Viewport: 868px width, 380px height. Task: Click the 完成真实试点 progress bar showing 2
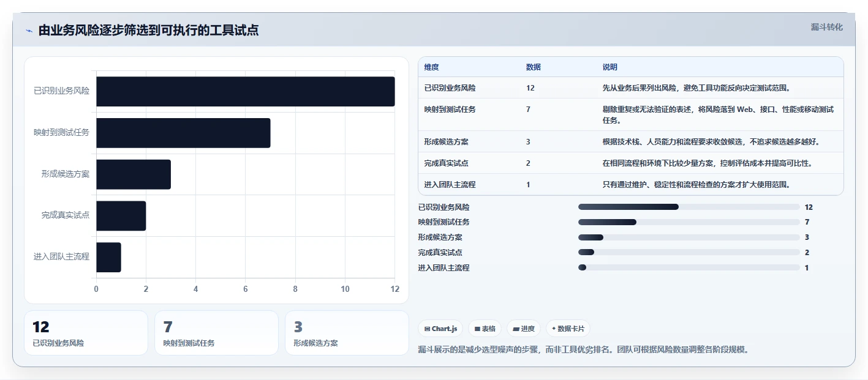click(x=689, y=252)
